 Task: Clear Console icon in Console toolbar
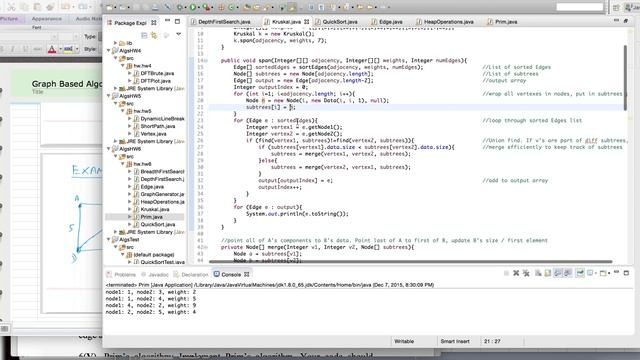click(x=538, y=273)
